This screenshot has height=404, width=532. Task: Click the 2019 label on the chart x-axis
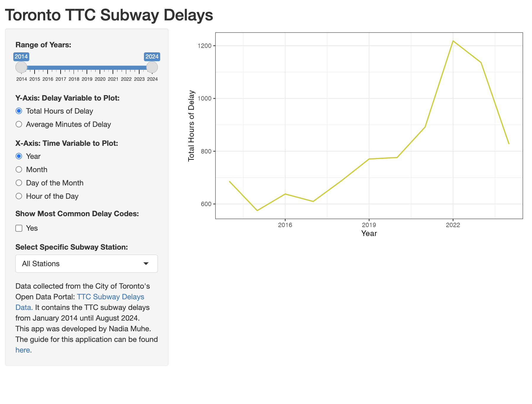point(369,225)
